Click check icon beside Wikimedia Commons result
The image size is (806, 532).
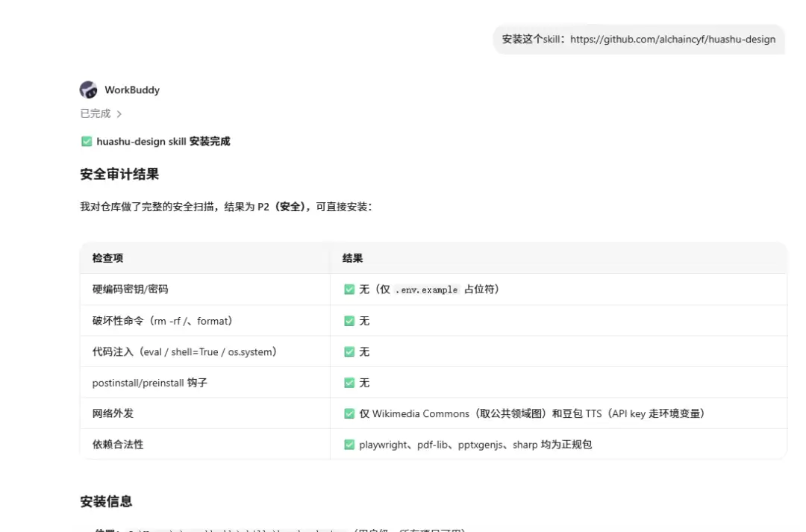pyautogui.click(x=349, y=413)
